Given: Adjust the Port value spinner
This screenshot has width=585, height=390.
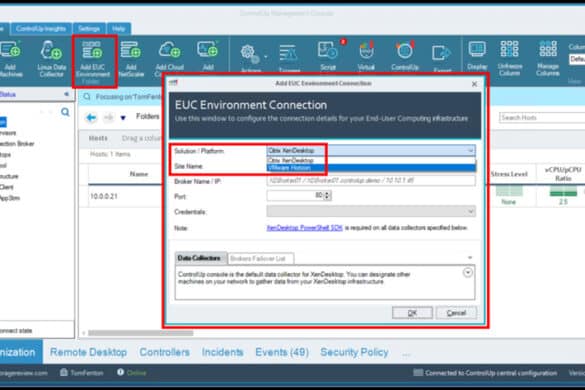Looking at the screenshot, I should click(327, 195).
